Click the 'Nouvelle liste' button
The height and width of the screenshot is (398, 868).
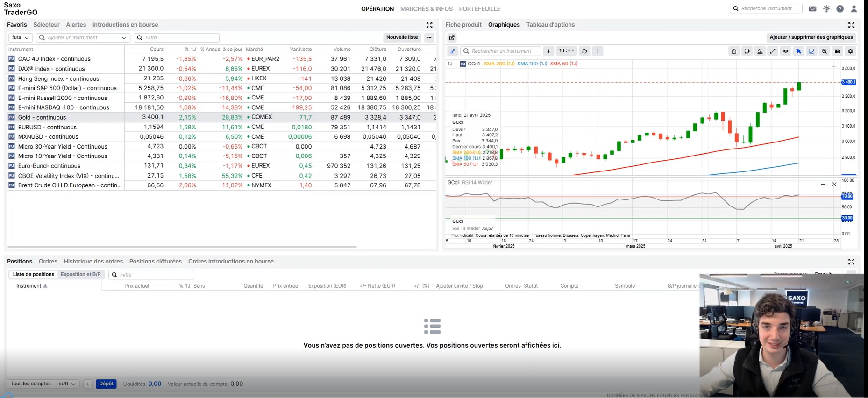click(x=402, y=37)
